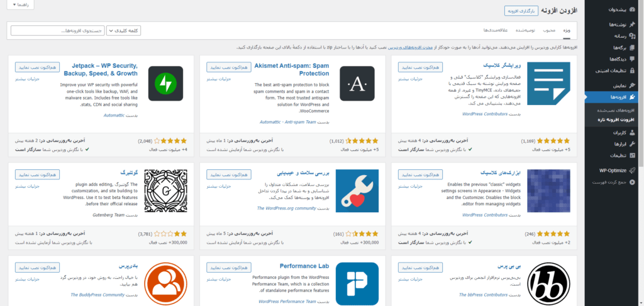Screen dimensions: 644x306
Task: Select Add New Plugin submenu item
Action: (617, 119)
